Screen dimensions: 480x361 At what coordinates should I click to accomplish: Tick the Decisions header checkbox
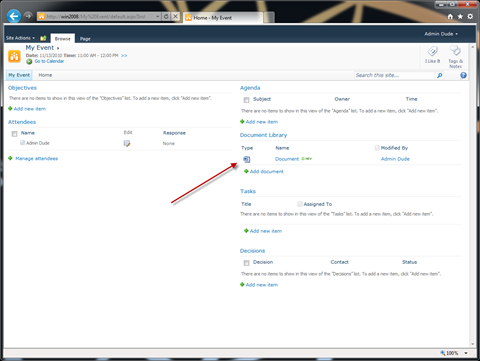click(x=246, y=263)
